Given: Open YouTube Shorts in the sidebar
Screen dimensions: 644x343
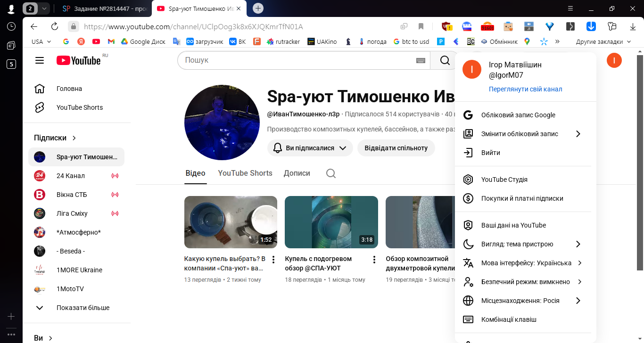Looking at the screenshot, I should point(76,107).
